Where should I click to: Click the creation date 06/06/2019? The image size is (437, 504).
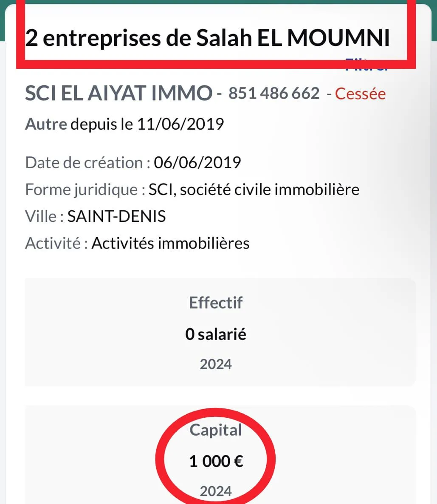(197, 163)
